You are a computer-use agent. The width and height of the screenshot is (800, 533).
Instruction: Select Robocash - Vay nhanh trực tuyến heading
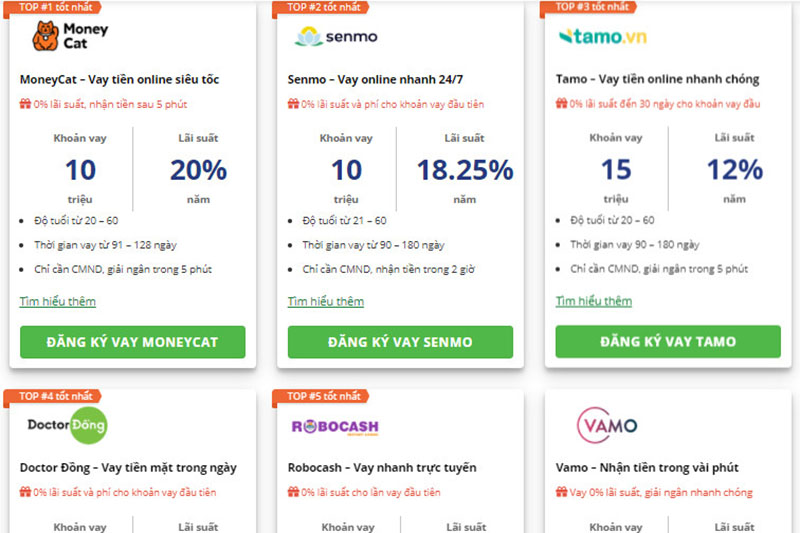click(x=382, y=468)
